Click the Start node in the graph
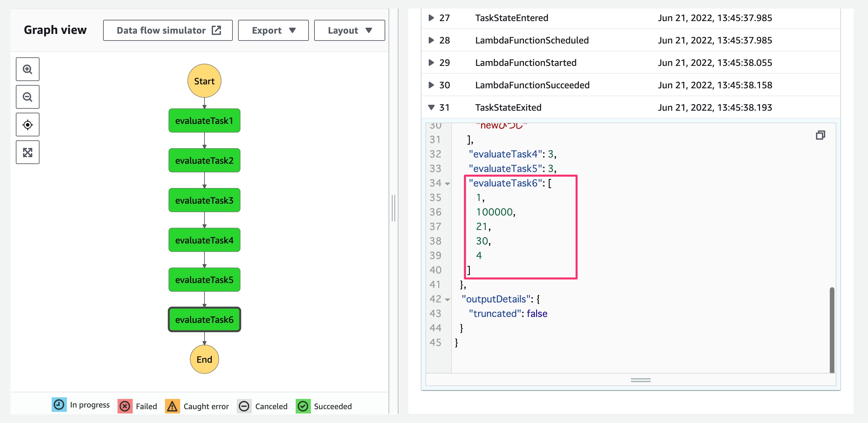868x423 pixels. tap(204, 81)
